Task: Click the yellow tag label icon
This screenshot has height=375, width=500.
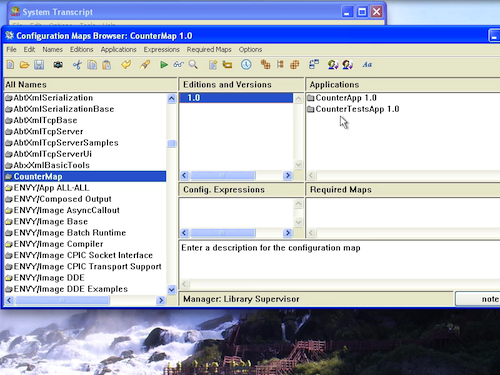Action: click(227, 64)
